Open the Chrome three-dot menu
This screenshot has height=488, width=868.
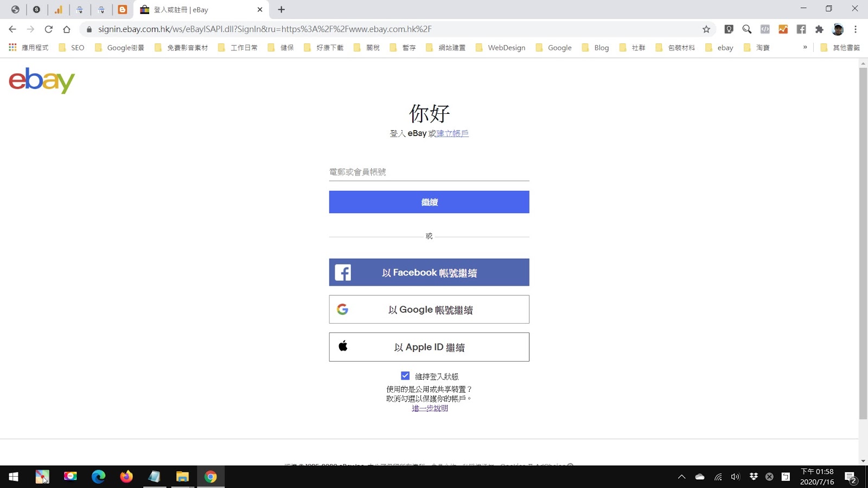tap(856, 29)
